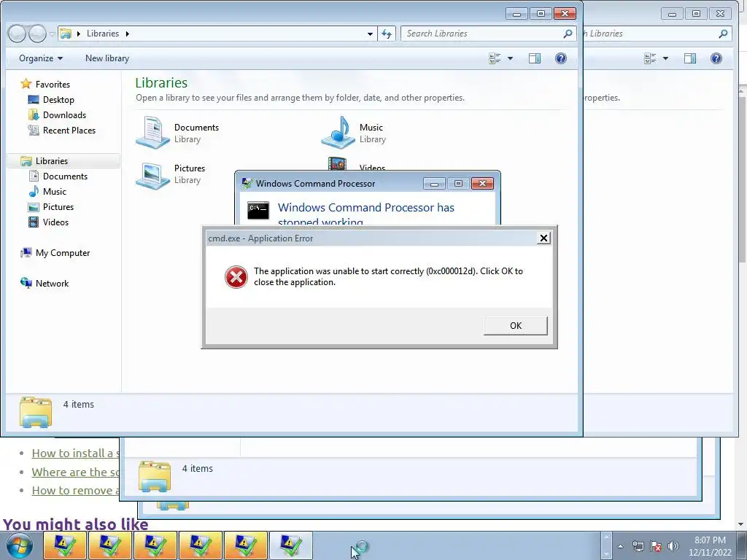Open the address bar history dropdown
This screenshot has width=747, height=560.
[x=370, y=34]
